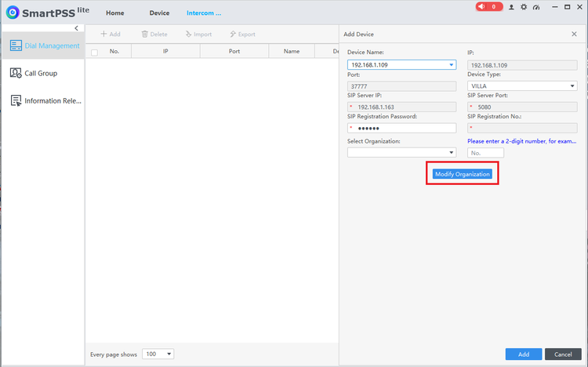Click the Modify Organization button

[x=463, y=174]
